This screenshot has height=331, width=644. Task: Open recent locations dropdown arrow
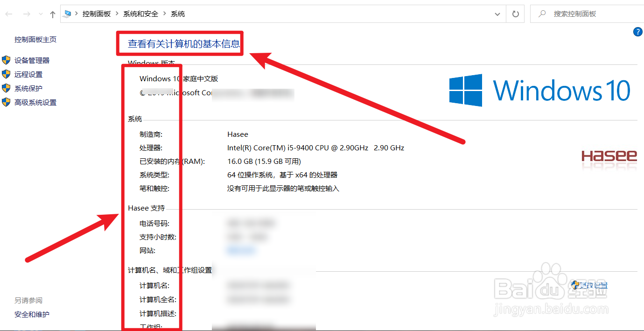point(41,14)
